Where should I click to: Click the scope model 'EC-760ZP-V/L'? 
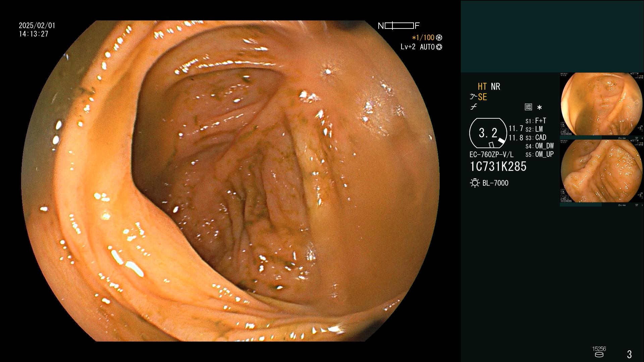(491, 155)
